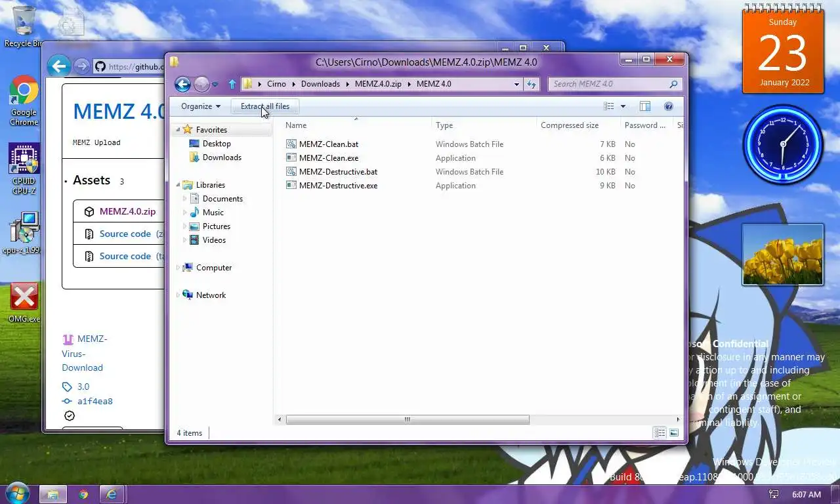Viewport: 840px width, 504px height.
Task: Expand the Documents library arrow
Action: (185, 199)
